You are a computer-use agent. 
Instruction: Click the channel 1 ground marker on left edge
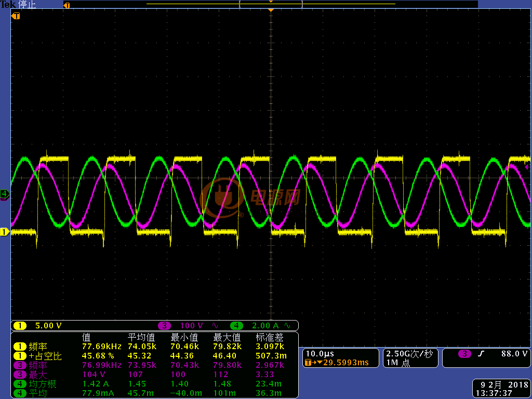[x=5, y=232]
